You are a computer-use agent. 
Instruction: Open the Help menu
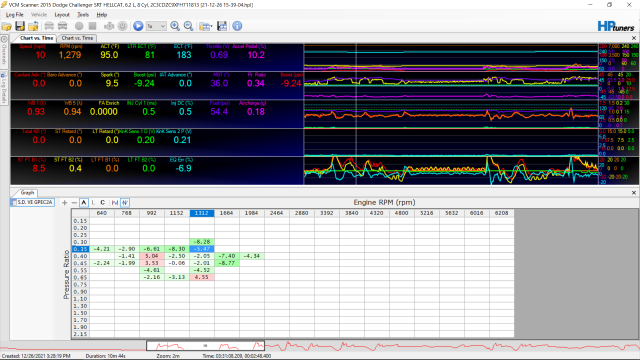click(102, 15)
